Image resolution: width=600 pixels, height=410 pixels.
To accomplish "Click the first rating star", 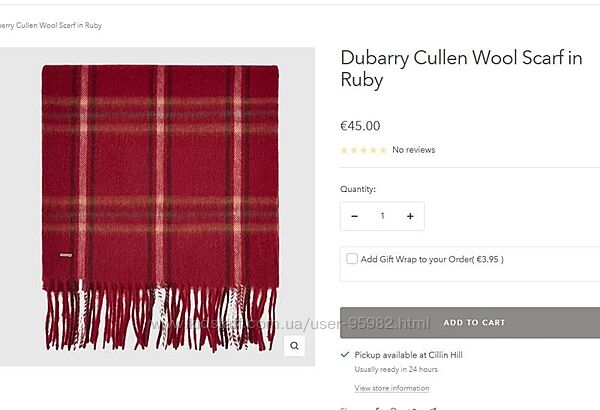I will (344, 150).
